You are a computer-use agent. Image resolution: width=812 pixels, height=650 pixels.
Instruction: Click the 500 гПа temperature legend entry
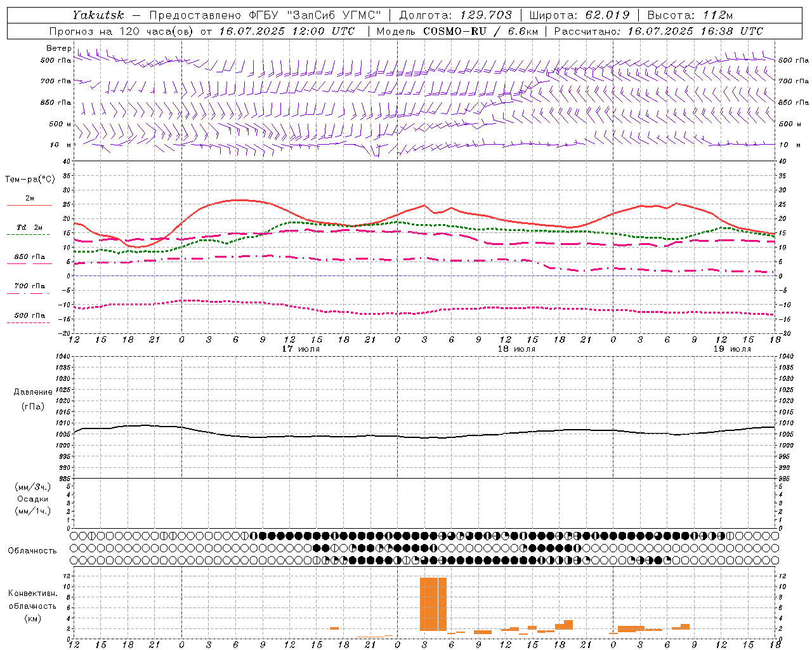click(30, 315)
